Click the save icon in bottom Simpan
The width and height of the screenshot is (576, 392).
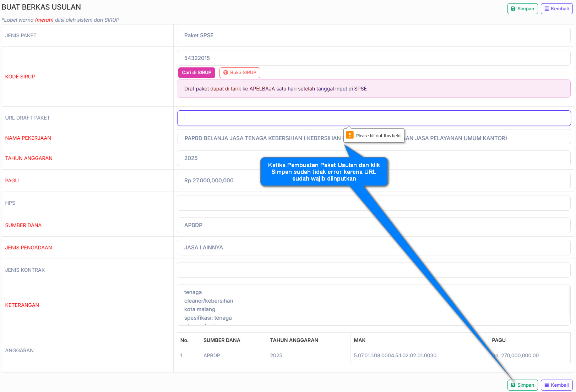coord(513,385)
